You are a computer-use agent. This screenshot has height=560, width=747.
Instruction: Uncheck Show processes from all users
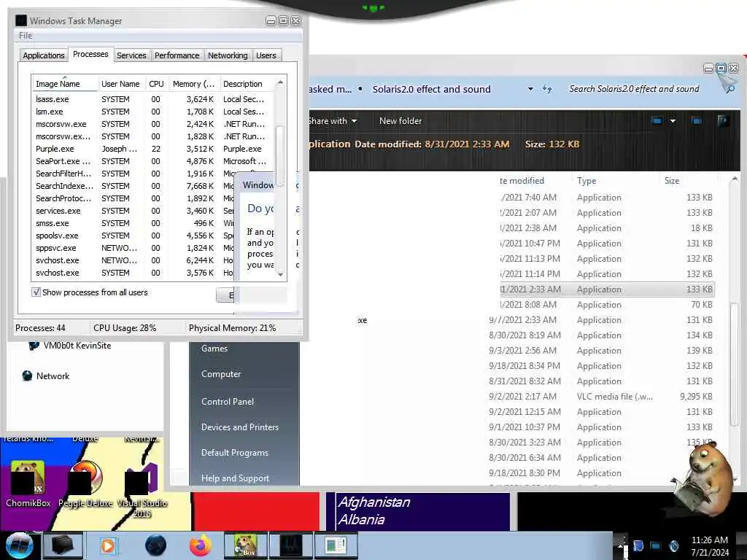36,292
